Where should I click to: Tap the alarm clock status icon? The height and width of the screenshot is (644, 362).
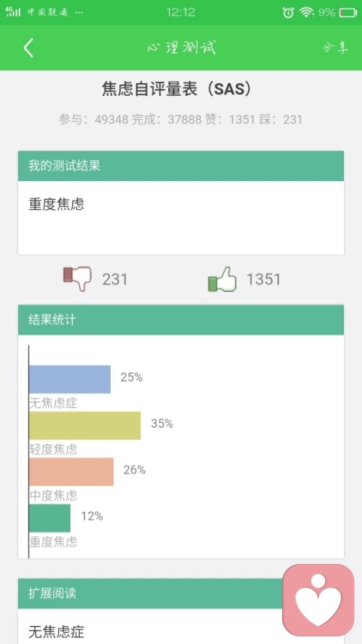pos(288,13)
